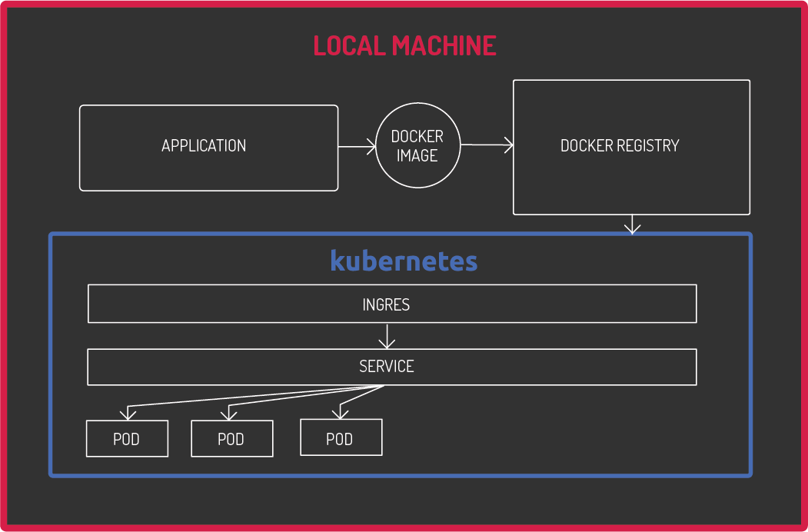Click the LOCAL MACHINE title text
808x532 pixels.
point(404,46)
